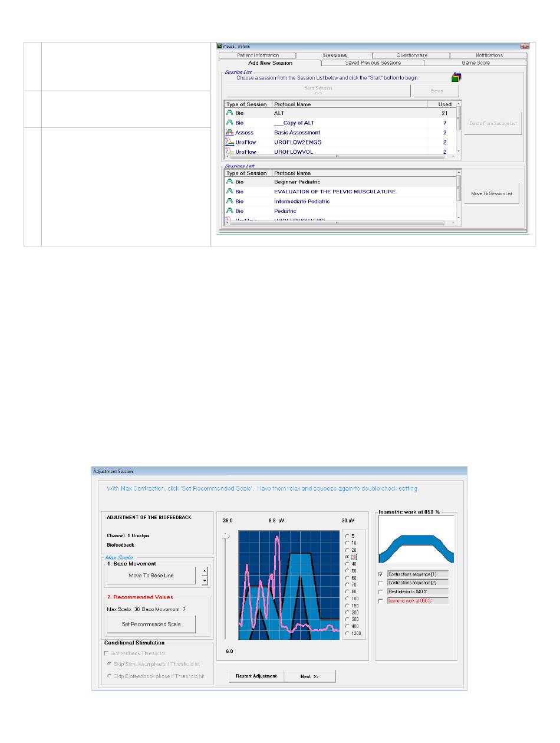Select the 300 scale radio button
This screenshot has height=743, width=560.
point(347,620)
